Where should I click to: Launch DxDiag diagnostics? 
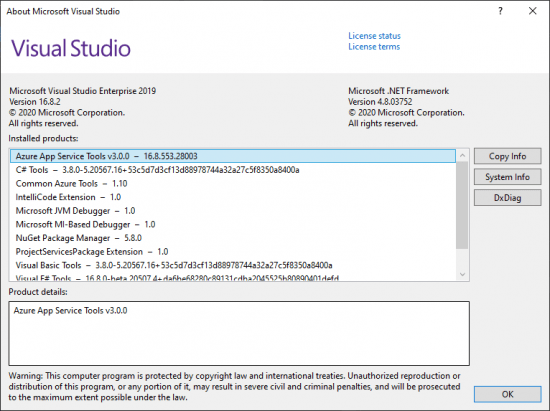click(x=507, y=198)
